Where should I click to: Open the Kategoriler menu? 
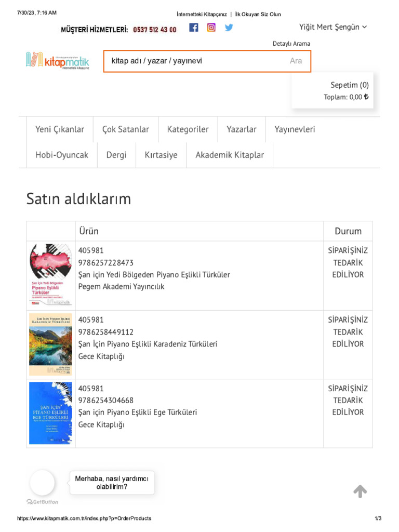click(188, 129)
